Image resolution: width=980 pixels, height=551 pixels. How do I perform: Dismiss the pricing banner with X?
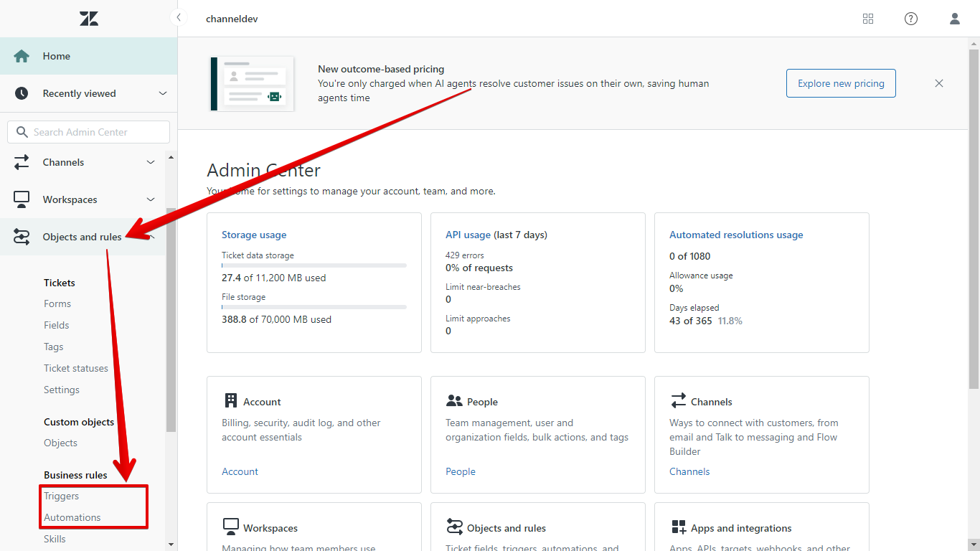(939, 83)
